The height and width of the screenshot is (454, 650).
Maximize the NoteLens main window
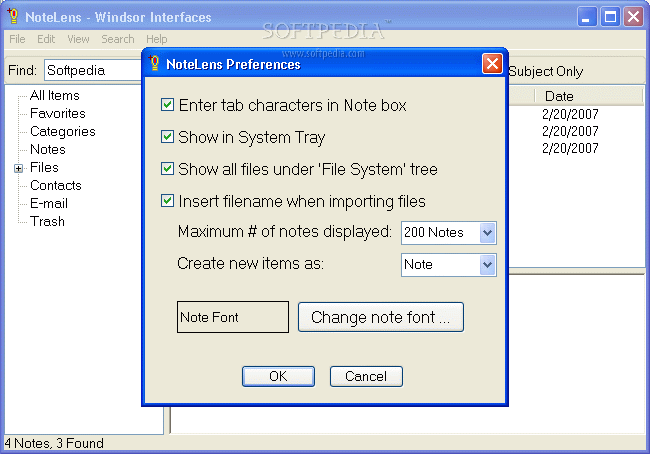coord(610,17)
